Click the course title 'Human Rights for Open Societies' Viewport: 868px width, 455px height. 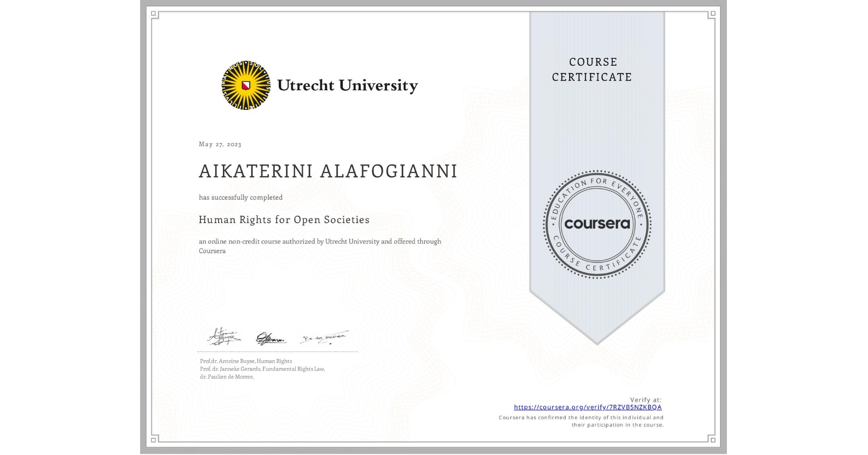click(284, 220)
